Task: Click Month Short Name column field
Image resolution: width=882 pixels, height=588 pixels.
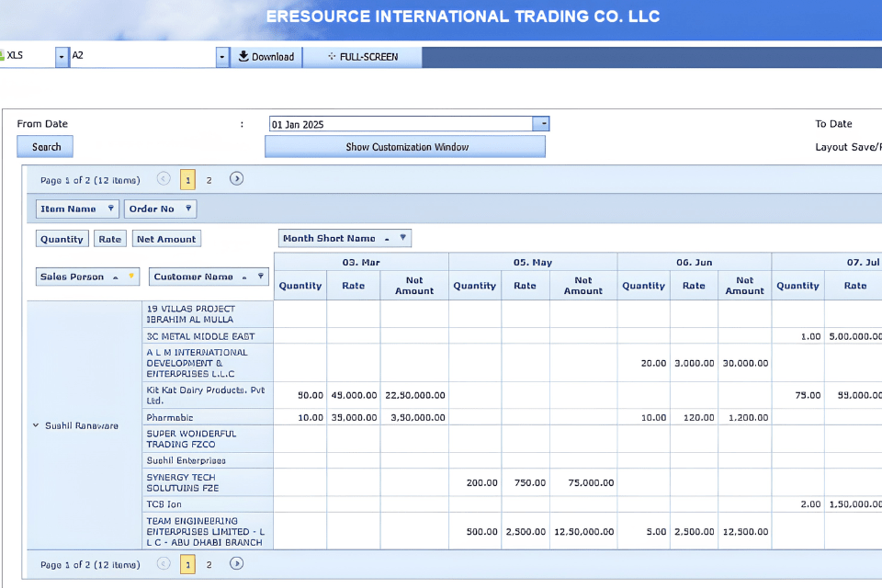Action: (x=345, y=238)
